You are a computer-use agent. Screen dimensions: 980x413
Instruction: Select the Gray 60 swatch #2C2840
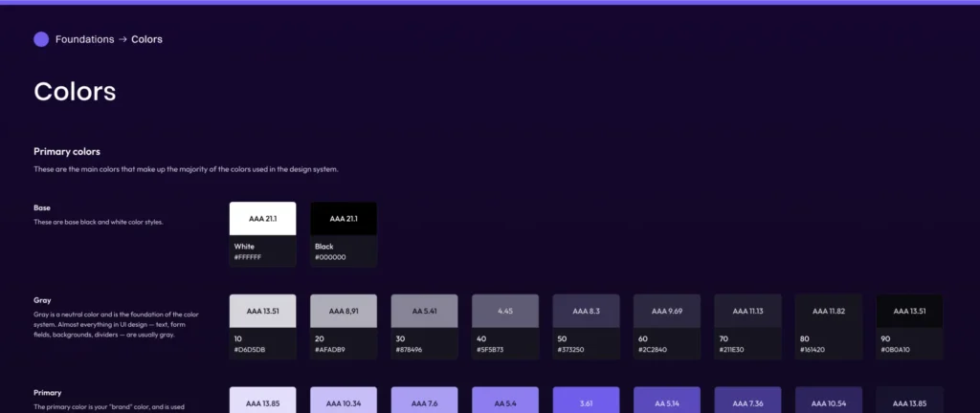[667, 312]
